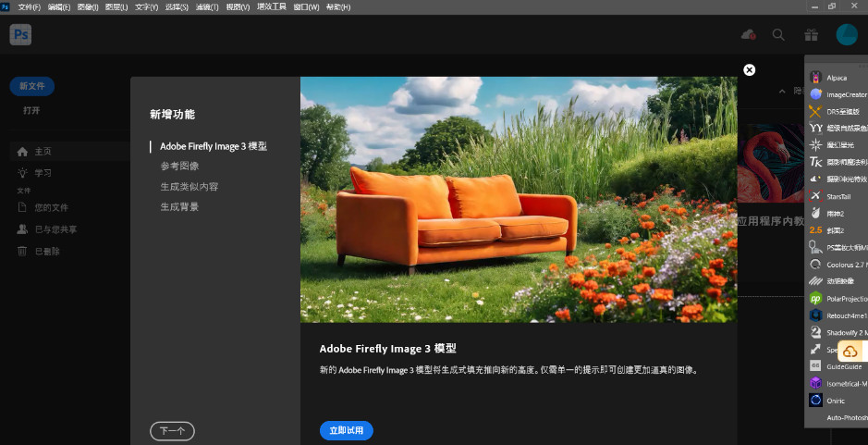Select 参考图像 feature entry
Image resolution: width=868 pixels, height=445 pixels.
[x=179, y=167]
